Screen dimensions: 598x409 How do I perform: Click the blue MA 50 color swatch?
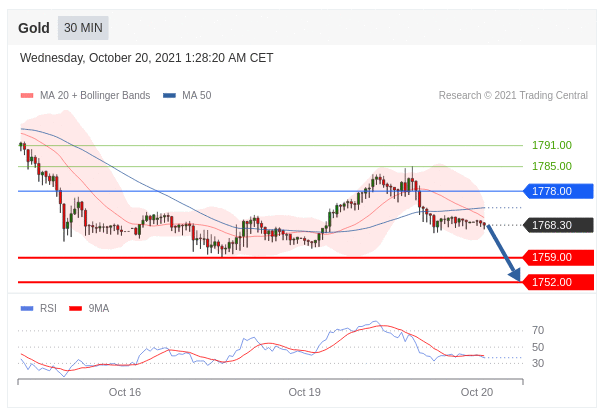pyautogui.click(x=169, y=96)
